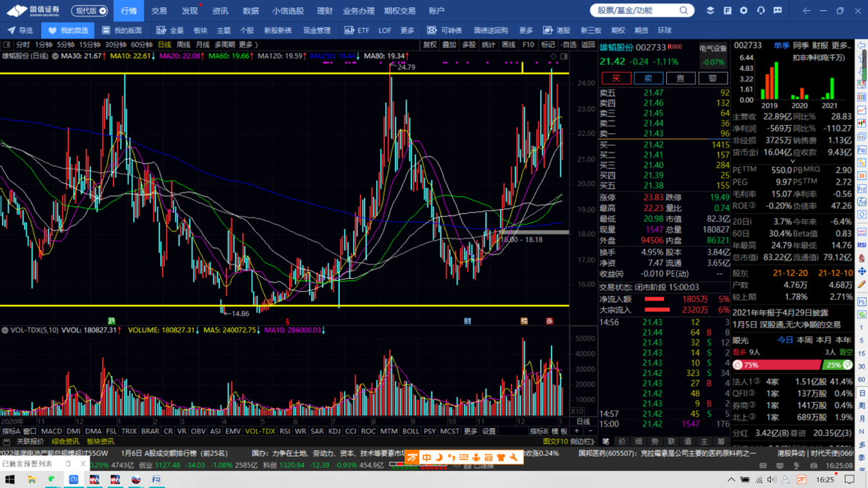Click the red 买 buy button
The width and height of the screenshot is (868, 488).
(x=616, y=78)
